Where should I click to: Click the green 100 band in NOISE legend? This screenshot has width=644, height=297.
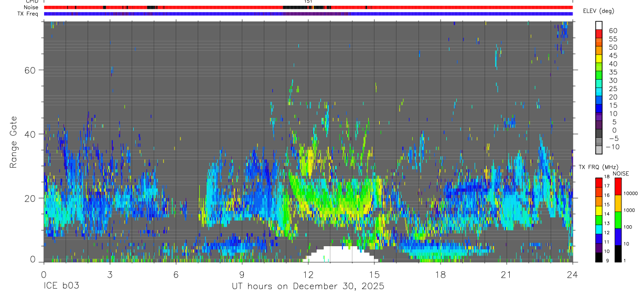(x=617, y=220)
